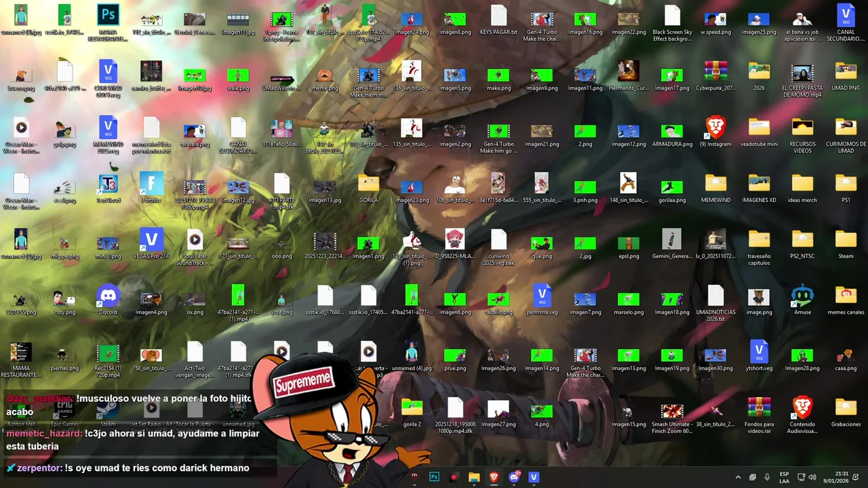Select the UMAD PNG folder
The width and height of the screenshot is (868, 488).
coord(846,75)
